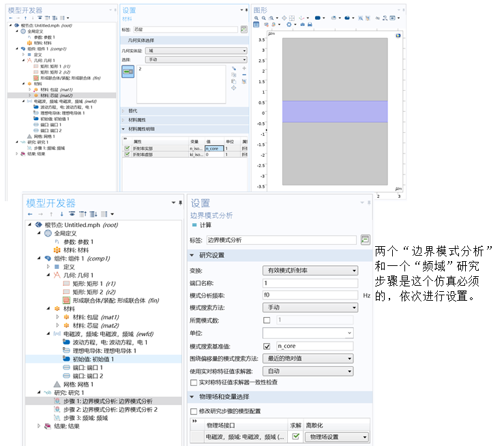Open 物理场设置 discretization dropdown
Image resolution: width=504 pixels, height=446 pixels.
tap(337, 437)
